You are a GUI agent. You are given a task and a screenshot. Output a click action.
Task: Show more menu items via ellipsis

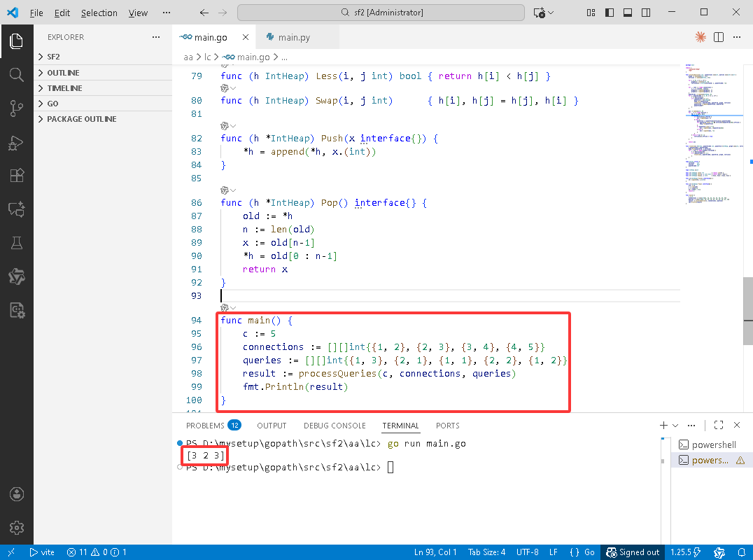tap(166, 13)
